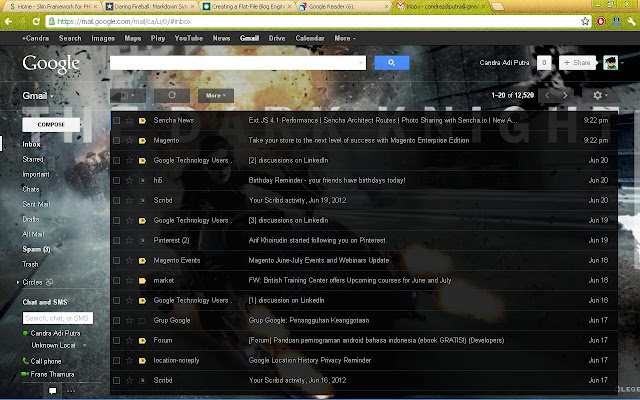
Task: Click the COMPOSE button
Action: tap(51, 124)
